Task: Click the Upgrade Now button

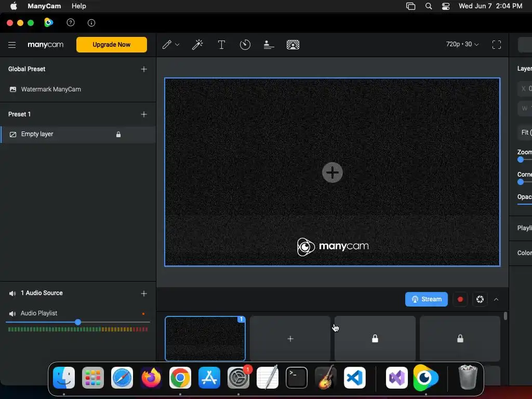Action: point(111,45)
